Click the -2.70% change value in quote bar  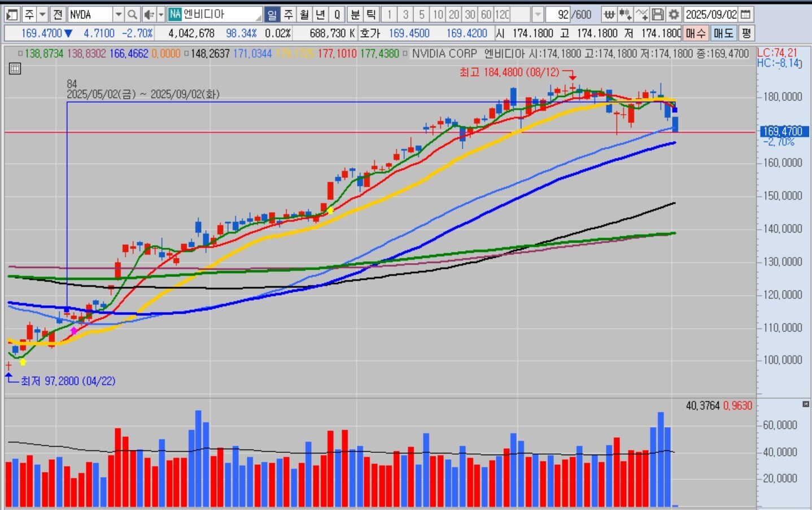pos(137,33)
